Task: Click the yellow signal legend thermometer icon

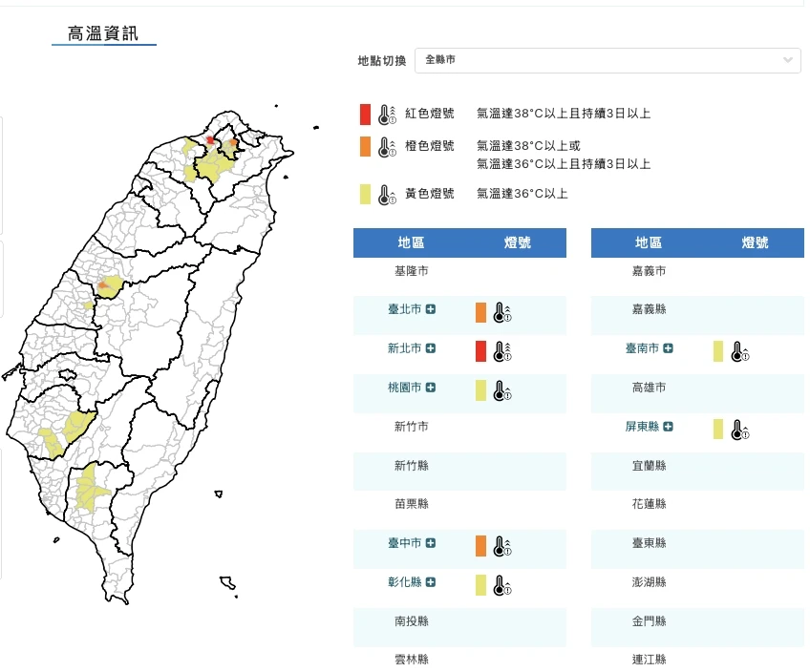Action: click(x=386, y=195)
